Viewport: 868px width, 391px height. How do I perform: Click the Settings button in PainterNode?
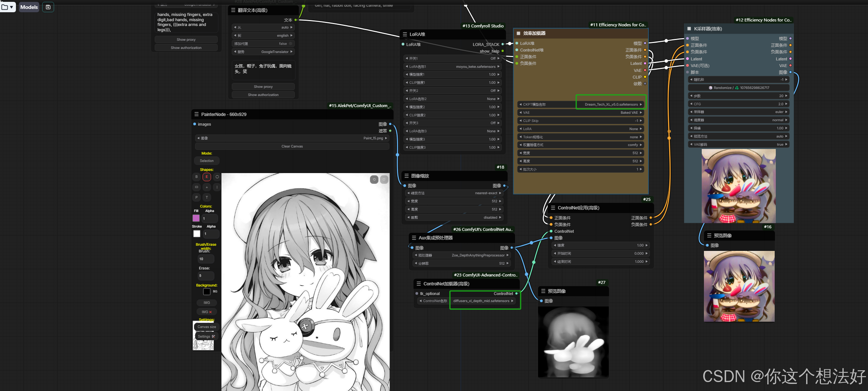(x=206, y=337)
